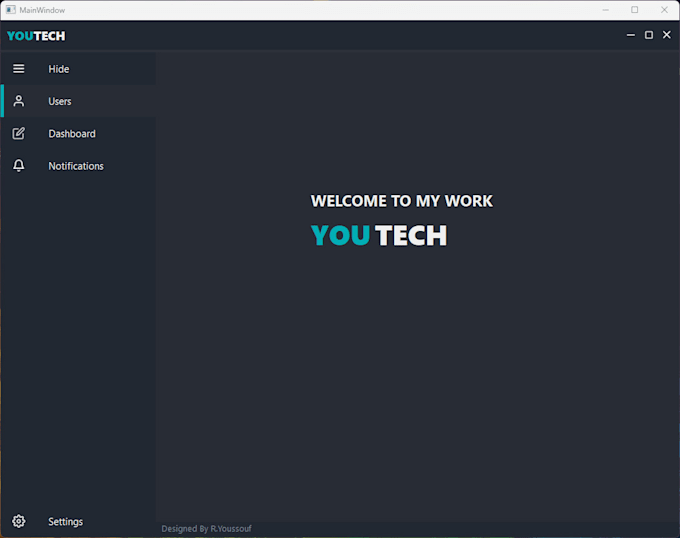This screenshot has width=680, height=538.
Task: Collapse sidebar with the Hide label
Action: coord(59,69)
